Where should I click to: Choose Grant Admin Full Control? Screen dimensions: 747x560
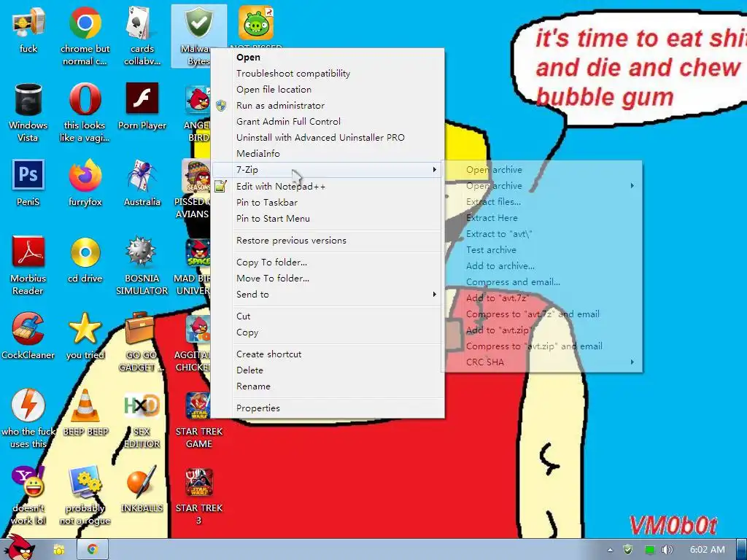pos(328,122)
